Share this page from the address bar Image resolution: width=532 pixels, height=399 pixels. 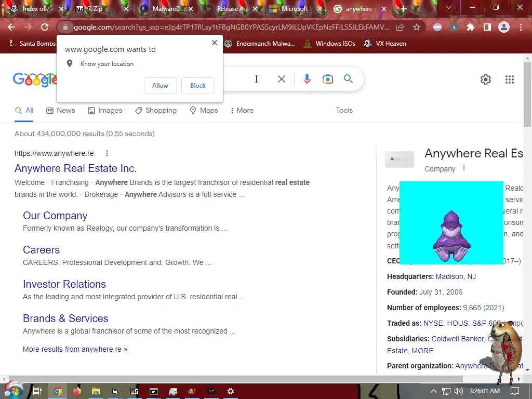(x=400, y=27)
